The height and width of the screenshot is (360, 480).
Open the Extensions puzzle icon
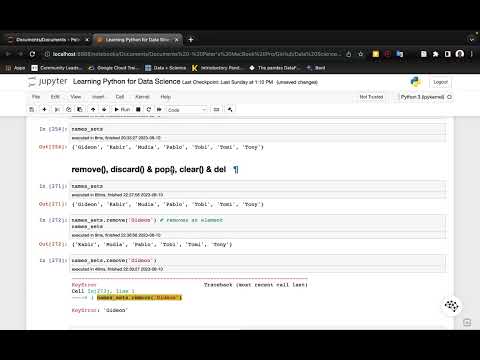point(436,54)
